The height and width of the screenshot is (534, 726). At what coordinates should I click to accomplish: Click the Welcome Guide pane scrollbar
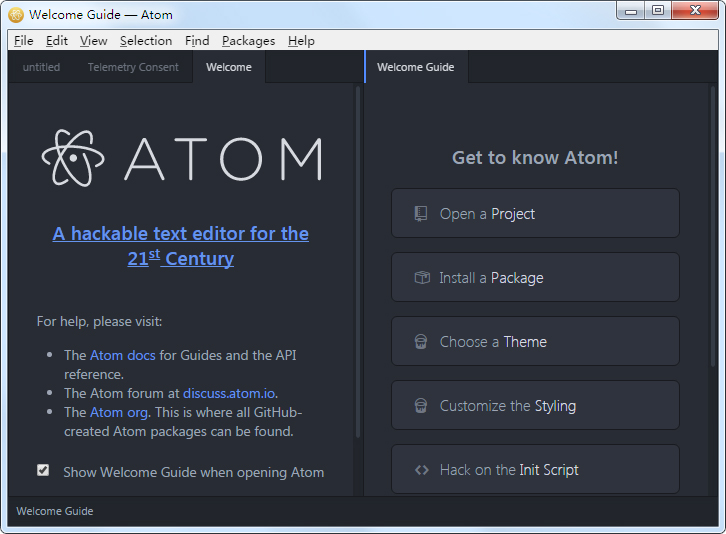coord(713,227)
